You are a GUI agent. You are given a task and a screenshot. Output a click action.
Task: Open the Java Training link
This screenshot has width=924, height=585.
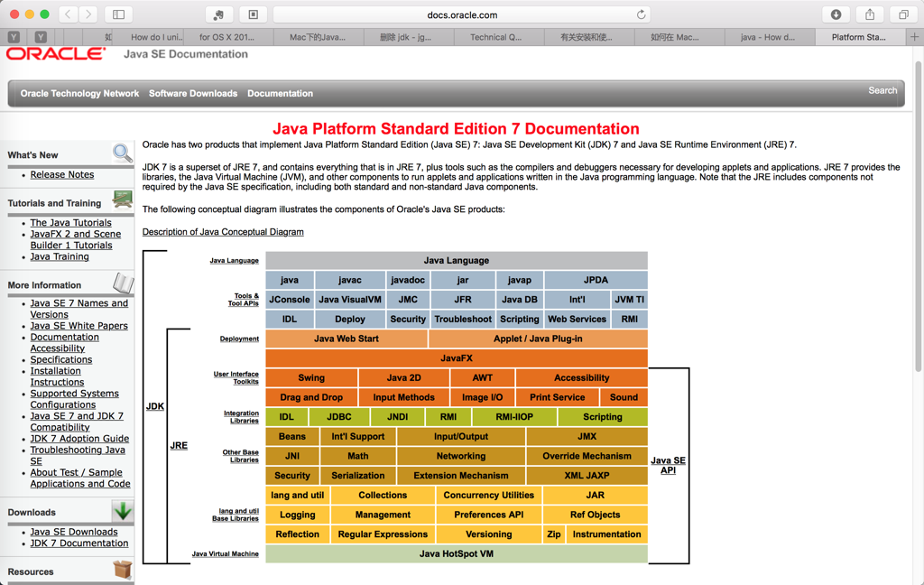pyautogui.click(x=60, y=256)
